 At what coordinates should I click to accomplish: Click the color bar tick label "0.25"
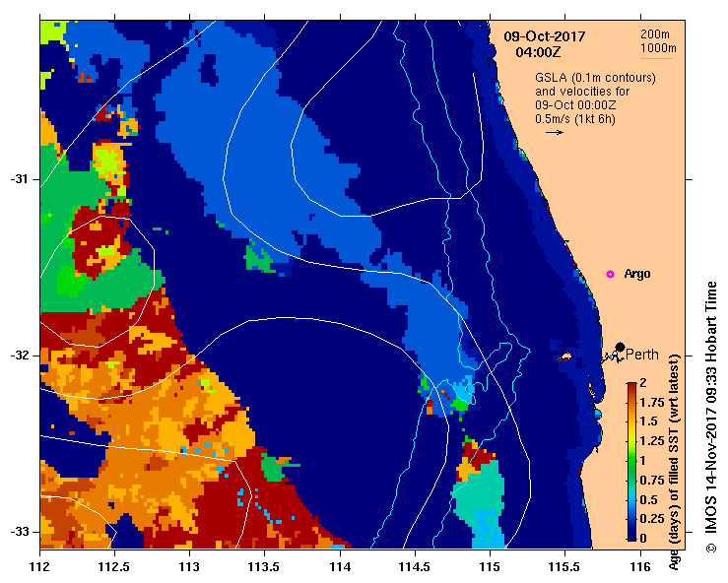click(652, 518)
